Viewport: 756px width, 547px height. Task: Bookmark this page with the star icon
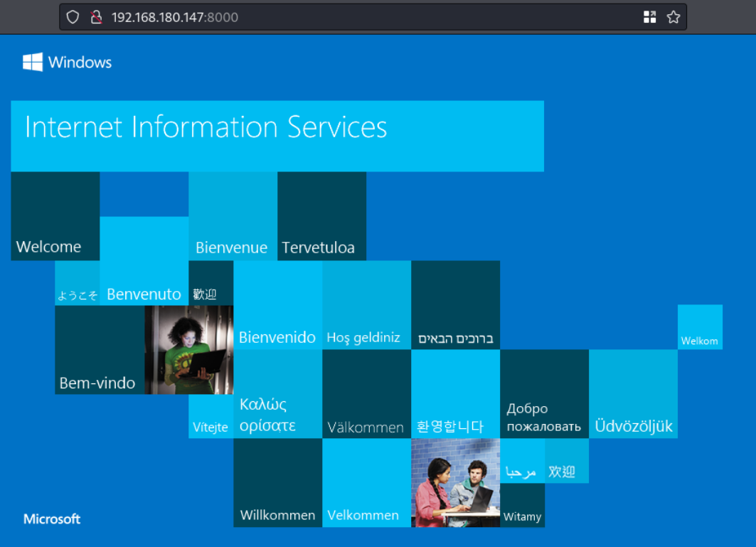673,17
